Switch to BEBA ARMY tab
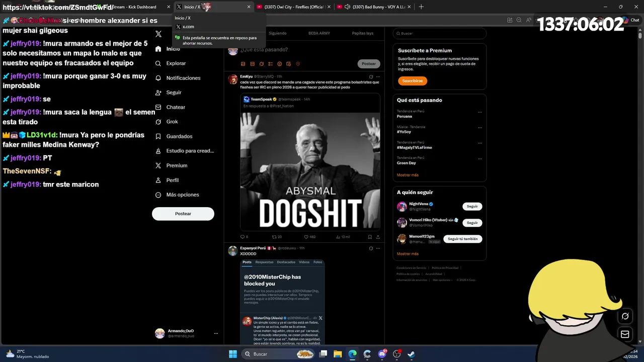The width and height of the screenshot is (644, 362). (x=319, y=33)
